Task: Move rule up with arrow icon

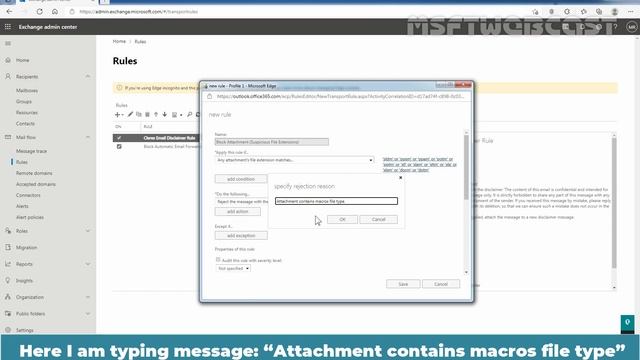Action: click(156, 115)
